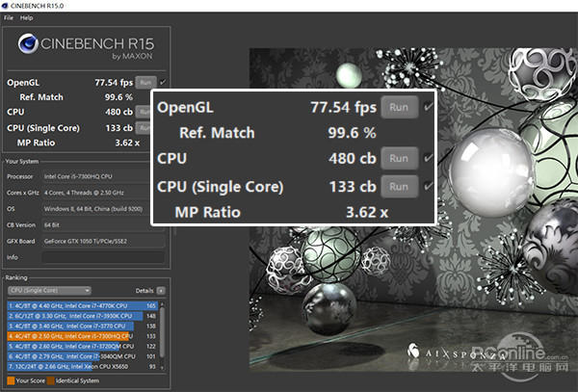
Task: Select ranking row 1 Intel Core i7-4770K
Action: point(83,305)
